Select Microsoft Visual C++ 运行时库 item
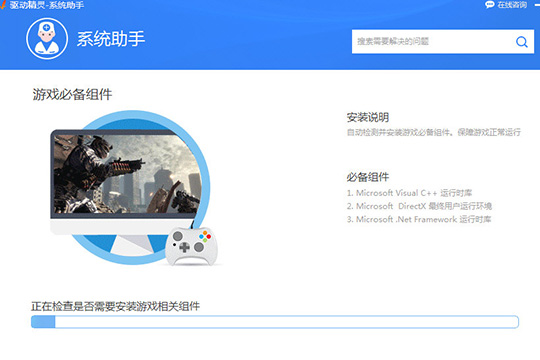Screen dimensions: 540x360 pos(409,193)
